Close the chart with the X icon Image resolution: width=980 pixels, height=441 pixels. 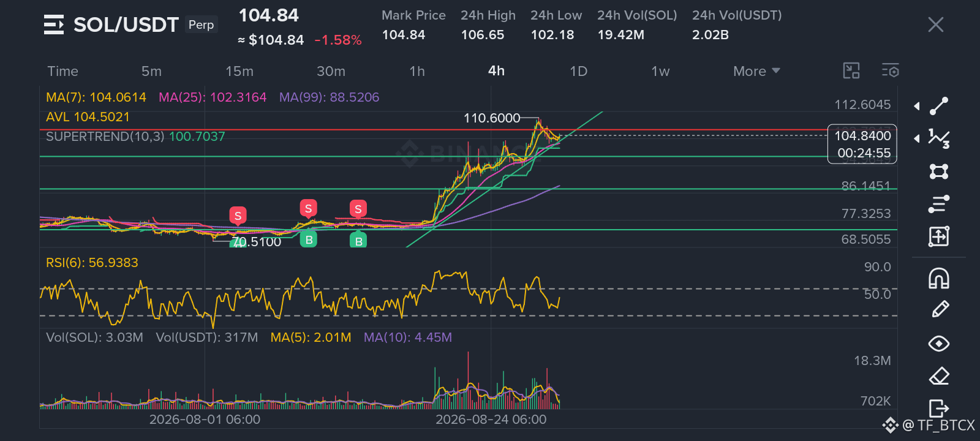936,24
